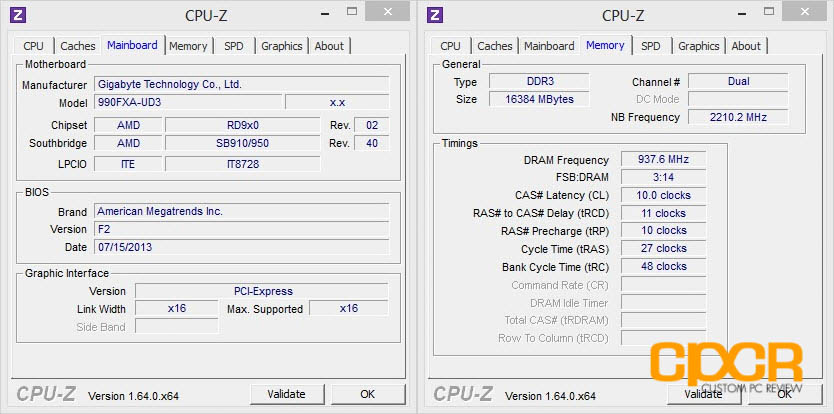The image size is (834, 414).
Task: Switch to Mainboard tab in right window
Action: 549,46
